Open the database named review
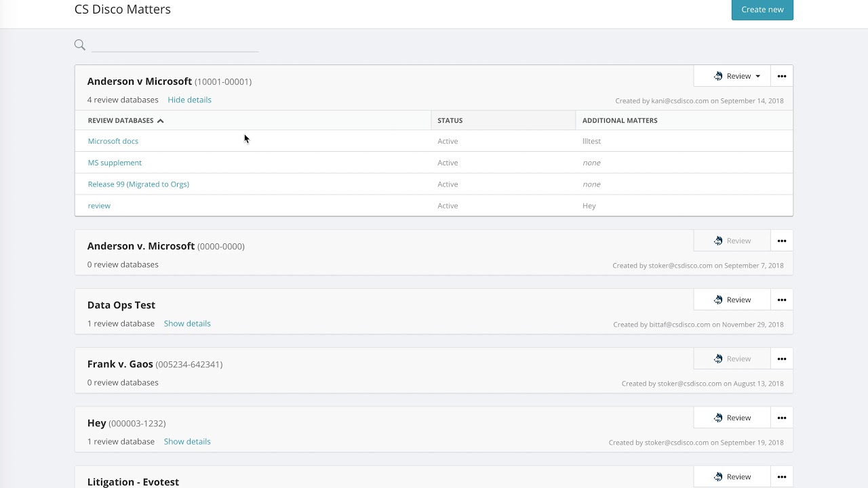 pyautogui.click(x=99, y=205)
